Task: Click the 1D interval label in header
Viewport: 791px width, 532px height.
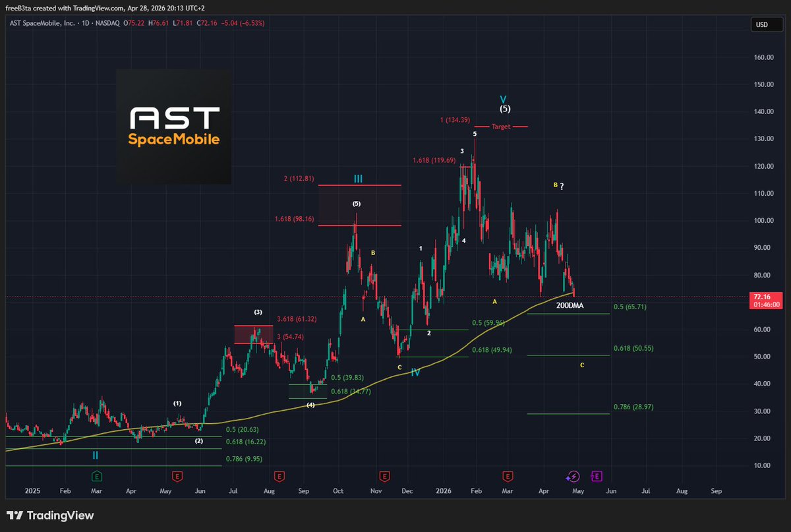Action: [84, 24]
